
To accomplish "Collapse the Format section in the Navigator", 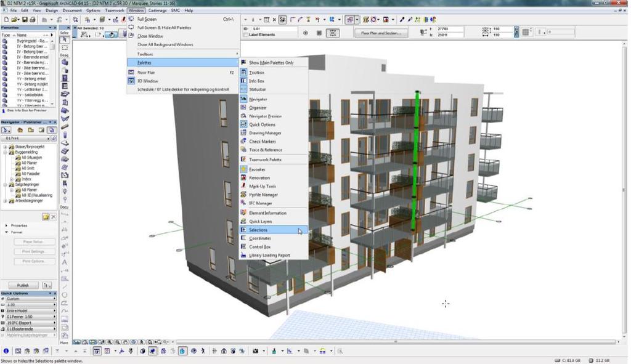I will coord(6,232).
